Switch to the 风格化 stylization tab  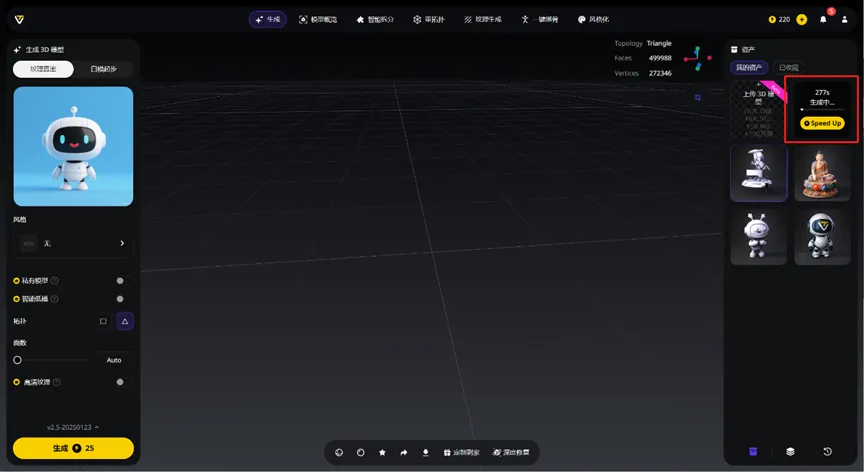tap(593, 19)
